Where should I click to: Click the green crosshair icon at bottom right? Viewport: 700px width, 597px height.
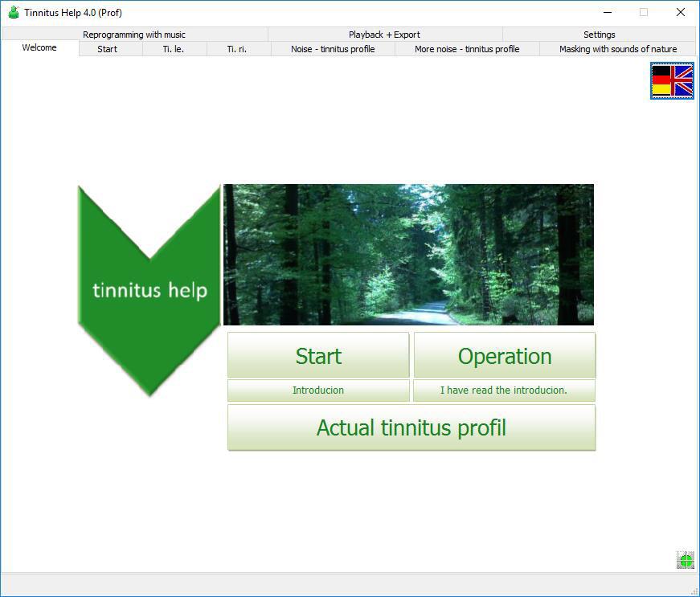click(685, 560)
